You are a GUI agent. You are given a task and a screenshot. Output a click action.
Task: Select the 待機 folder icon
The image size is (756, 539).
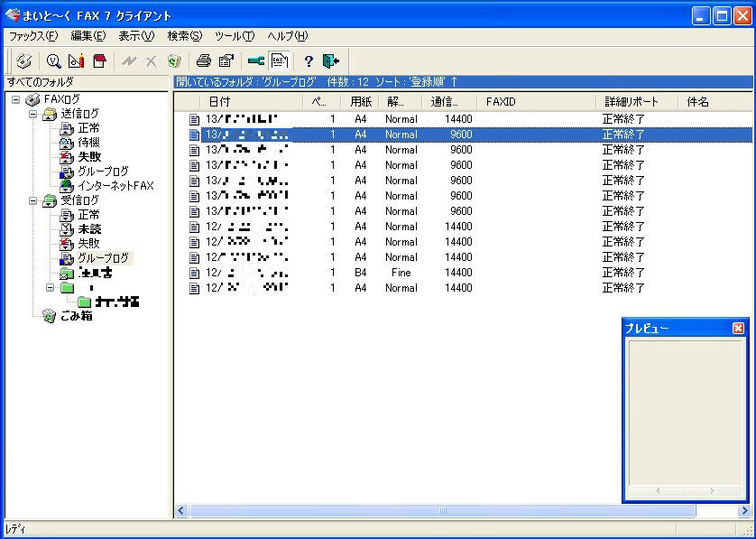tap(66, 143)
